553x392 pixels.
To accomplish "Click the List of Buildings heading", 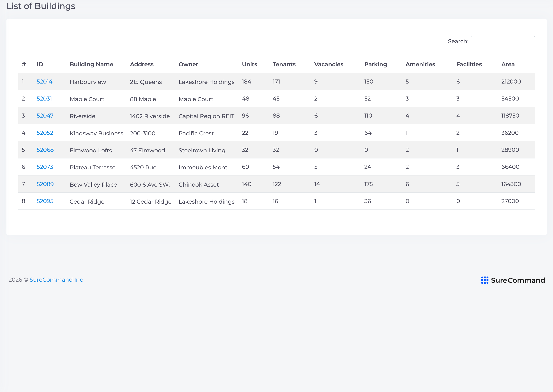I will pyautogui.click(x=41, y=6).
